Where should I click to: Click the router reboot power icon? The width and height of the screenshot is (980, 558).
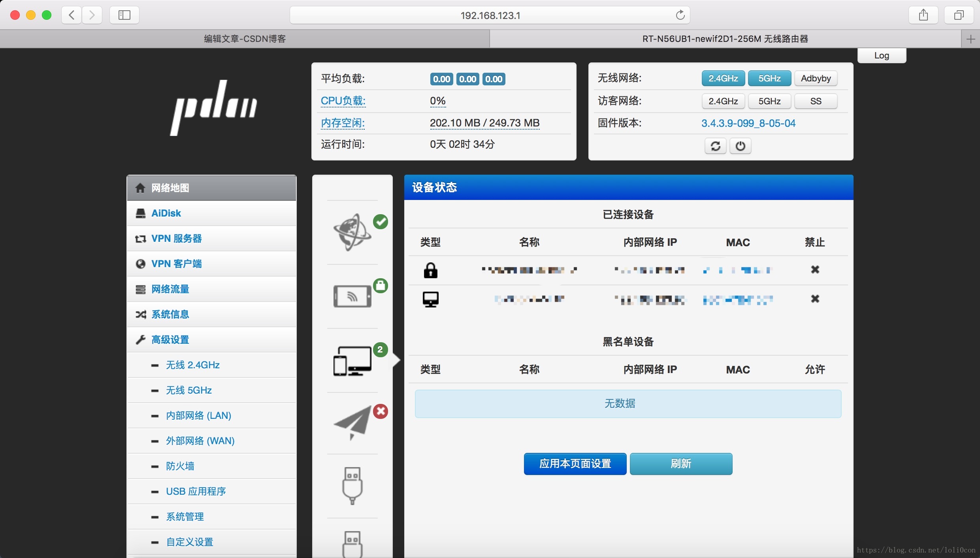click(x=740, y=146)
